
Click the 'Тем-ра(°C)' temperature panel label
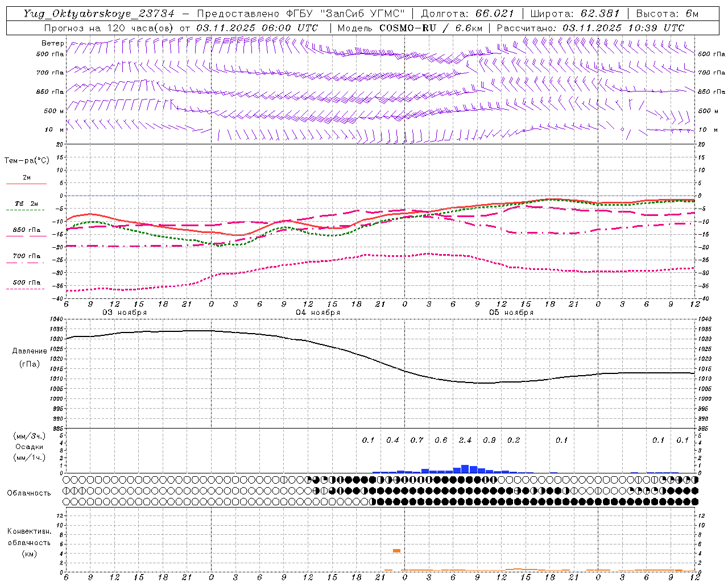tap(27, 161)
